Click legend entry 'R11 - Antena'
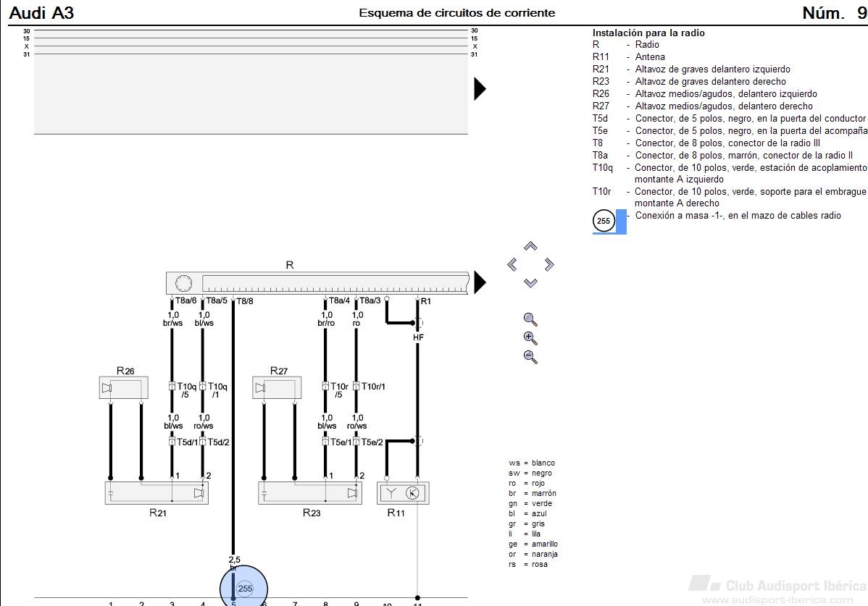The height and width of the screenshot is (606, 868). point(628,57)
